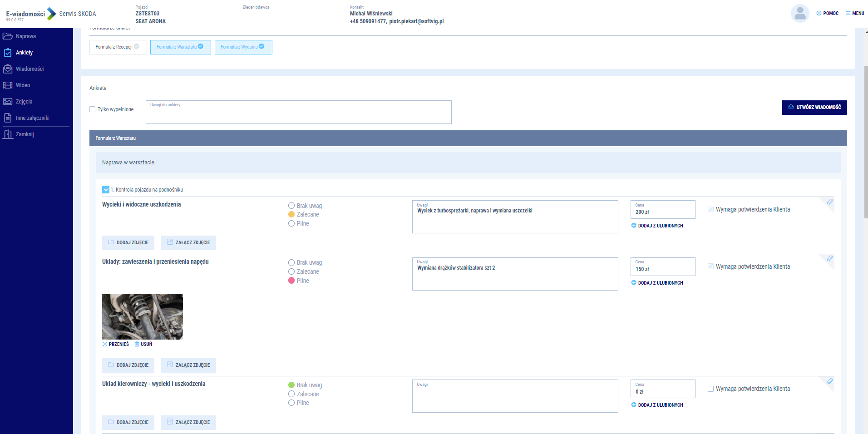Image resolution: width=868 pixels, height=434 pixels.
Task: Open Naprawa section in sidebar
Action: point(25,36)
